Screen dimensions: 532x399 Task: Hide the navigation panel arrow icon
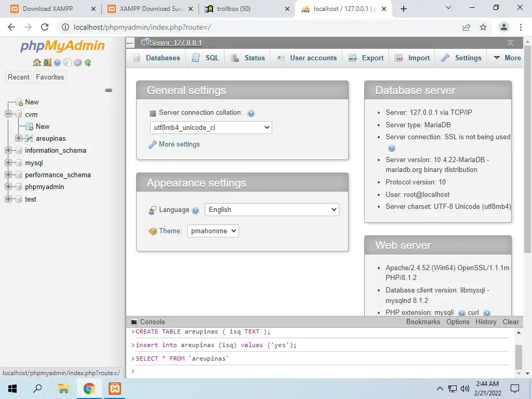[130, 43]
